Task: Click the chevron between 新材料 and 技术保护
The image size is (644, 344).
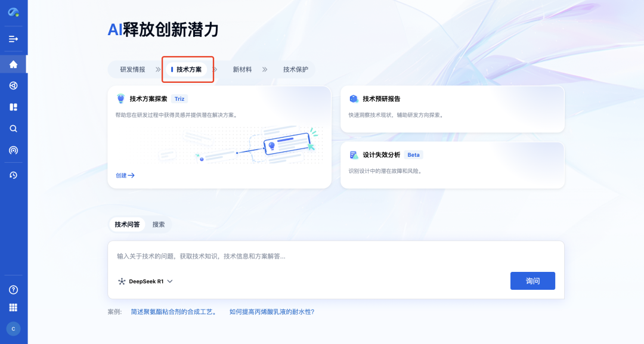Action: pyautogui.click(x=264, y=69)
